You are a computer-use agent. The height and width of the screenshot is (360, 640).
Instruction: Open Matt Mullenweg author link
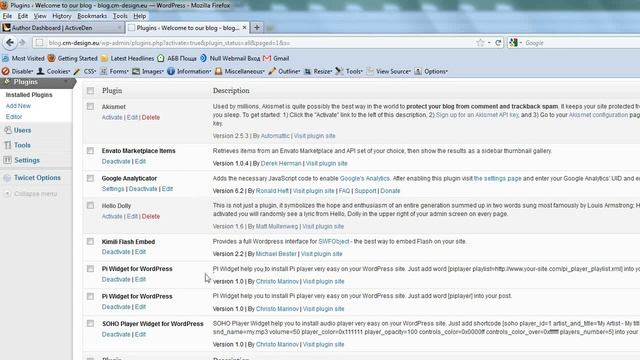(x=277, y=226)
